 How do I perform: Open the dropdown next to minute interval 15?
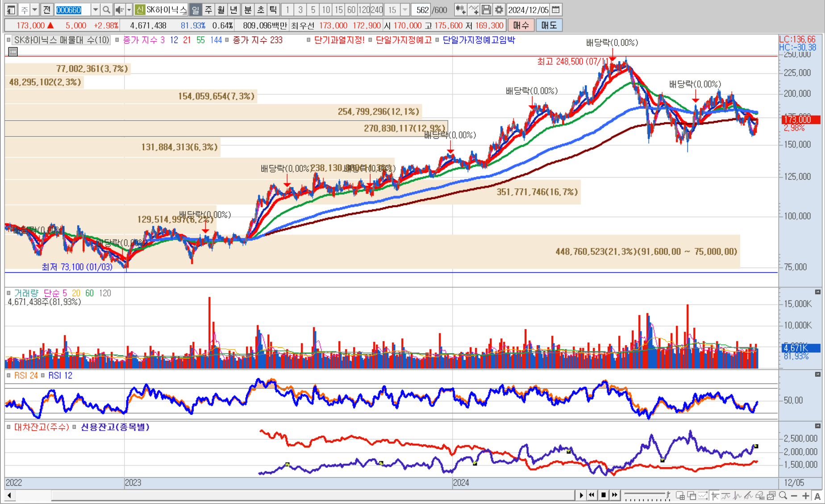(404, 9)
